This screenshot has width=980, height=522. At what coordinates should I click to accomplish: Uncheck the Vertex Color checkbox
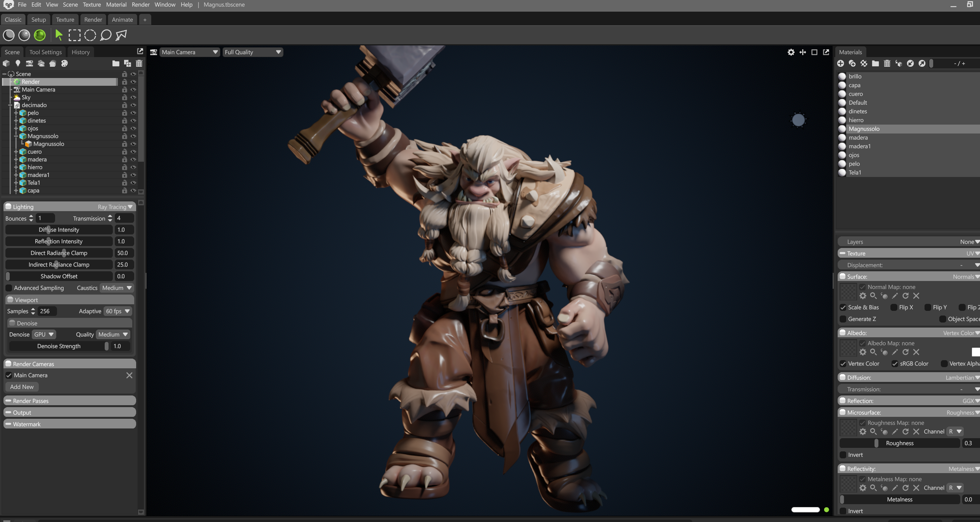point(843,364)
